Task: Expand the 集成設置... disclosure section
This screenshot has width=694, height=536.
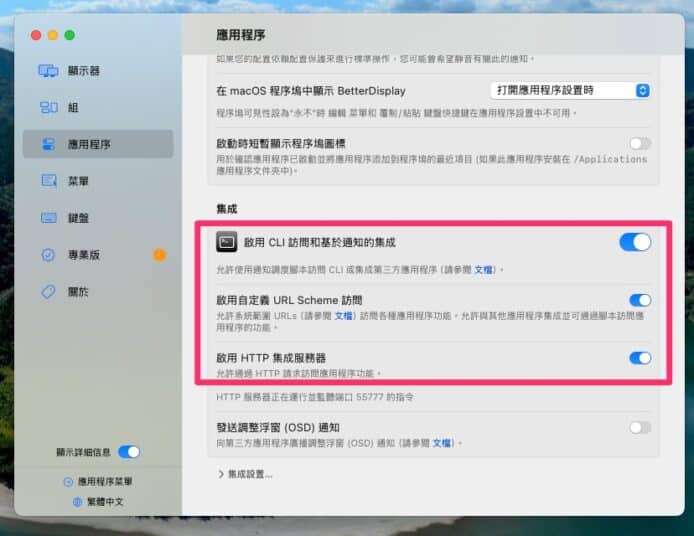Action: pos(244,474)
